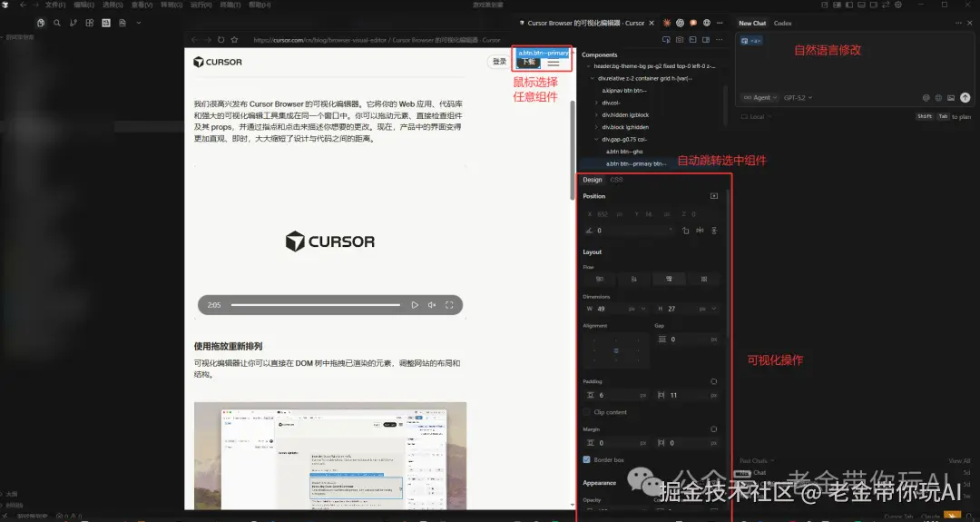This screenshot has height=522, width=980.
Task: Open the Extensions blocks icon
Action: tap(89, 23)
